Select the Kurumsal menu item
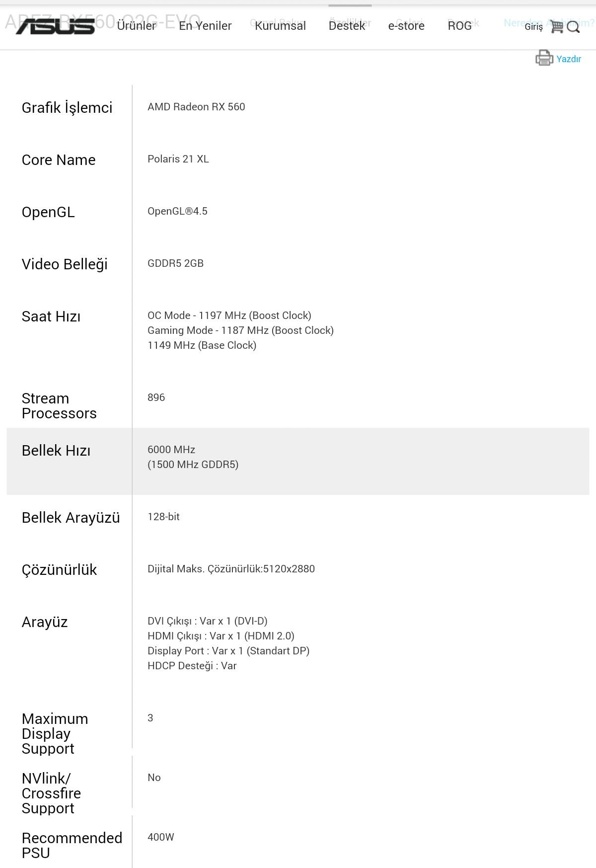The width and height of the screenshot is (596, 868). (280, 26)
